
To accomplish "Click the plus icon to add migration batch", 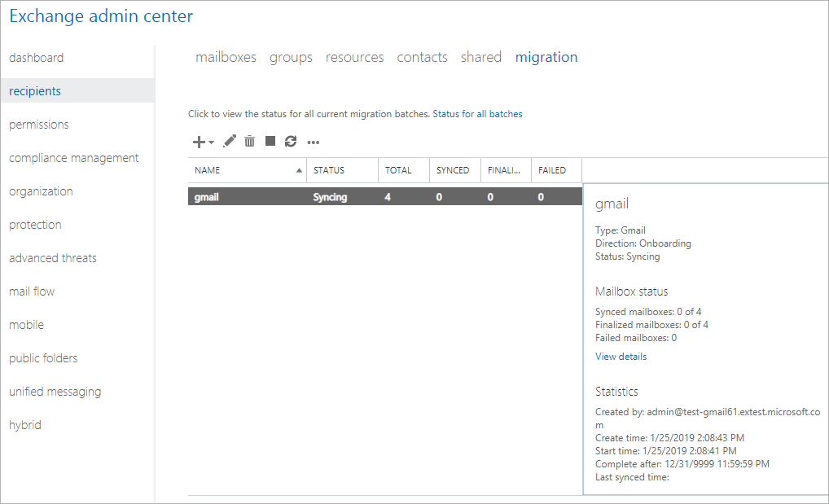I will pos(199,142).
